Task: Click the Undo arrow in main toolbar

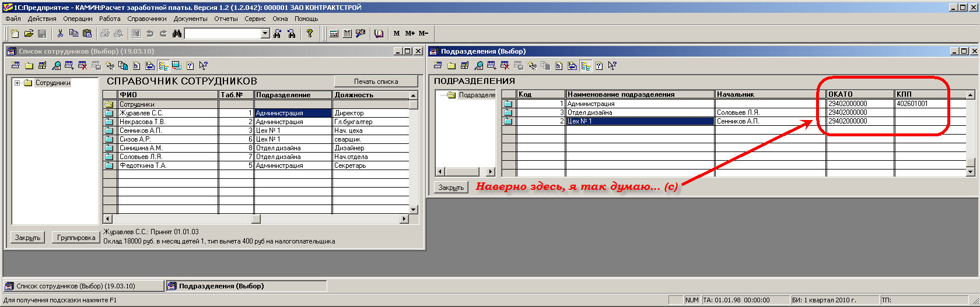Action: click(150, 34)
